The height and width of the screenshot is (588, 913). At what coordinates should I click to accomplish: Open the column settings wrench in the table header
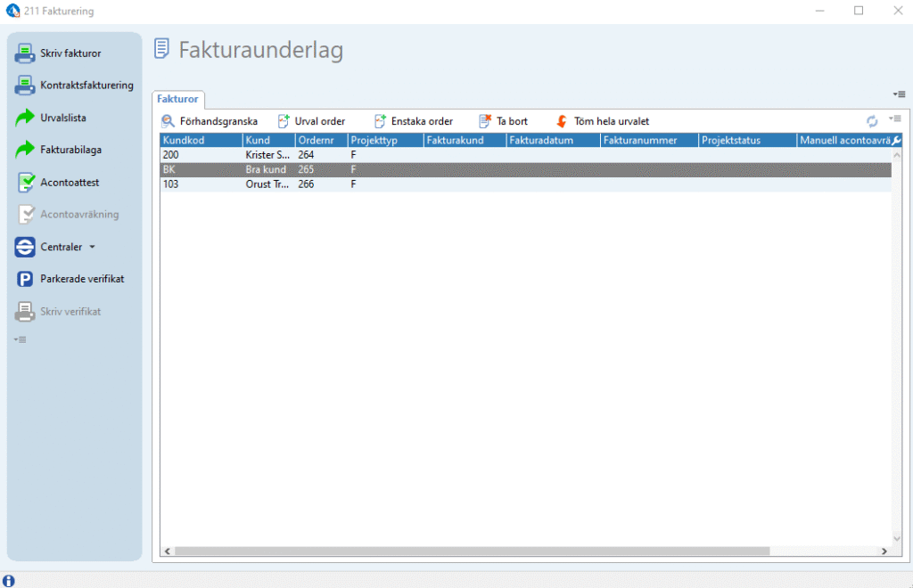896,140
